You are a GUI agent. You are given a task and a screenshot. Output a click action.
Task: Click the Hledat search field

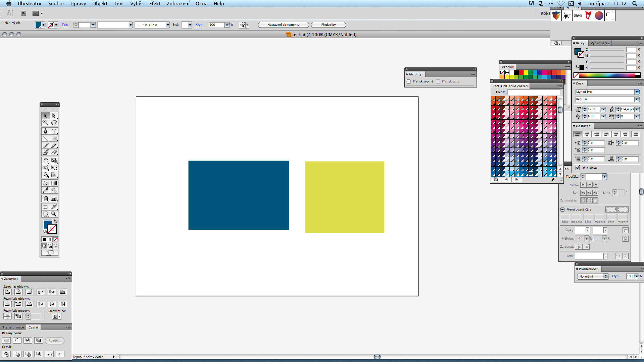pos(534,92)
